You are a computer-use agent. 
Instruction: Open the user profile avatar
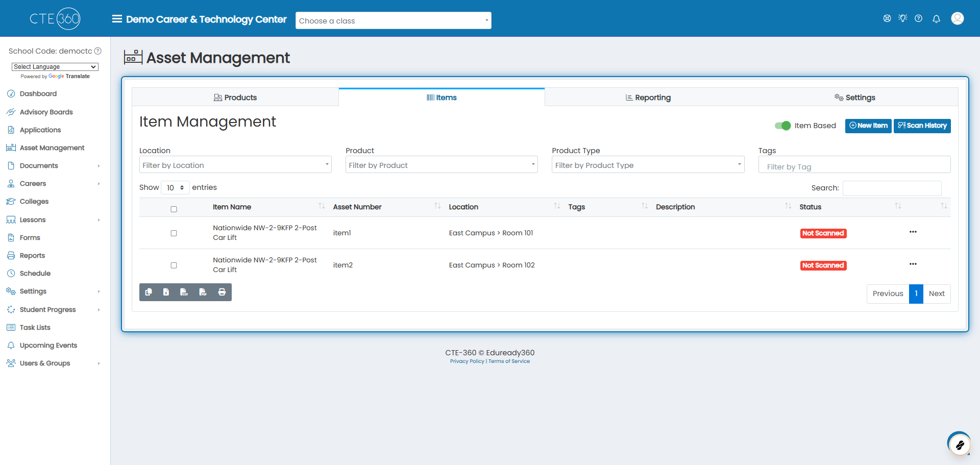[958, 18]
